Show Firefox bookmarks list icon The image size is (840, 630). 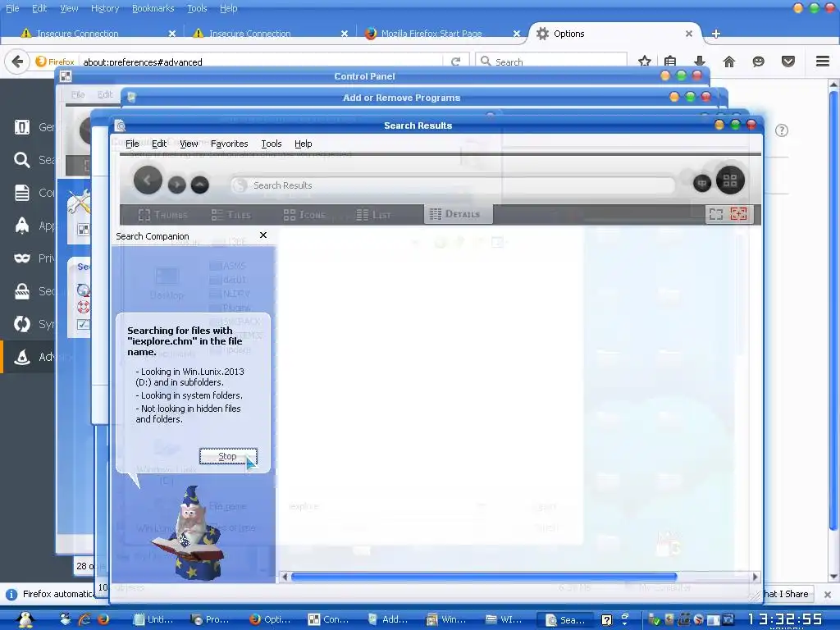(x=670, y=61)
